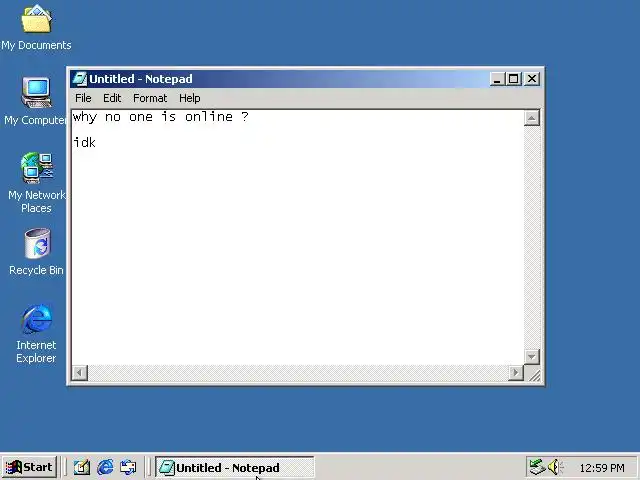Select the My Computer desktop icon
This screenshot has width=640, height=480.
click(x=36, y=101)
